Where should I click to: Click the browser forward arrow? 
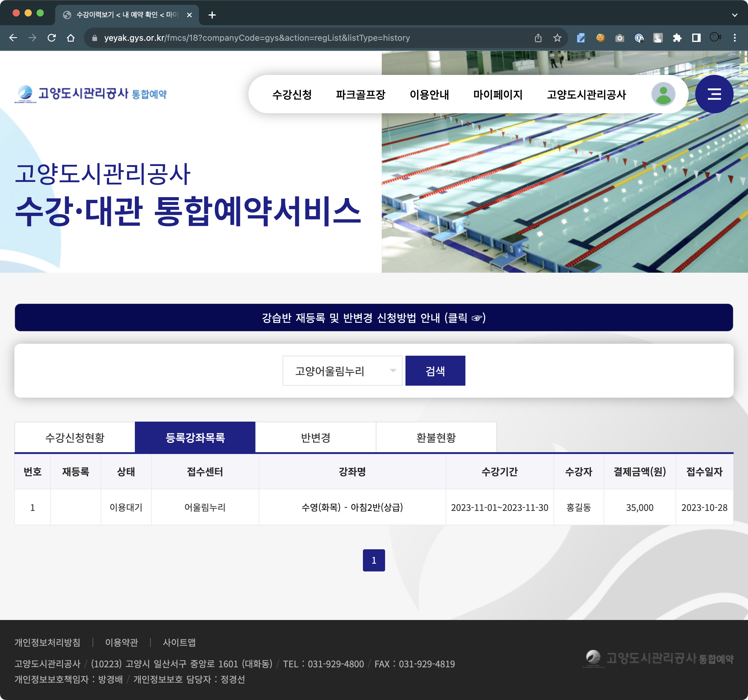click(32, 38)
